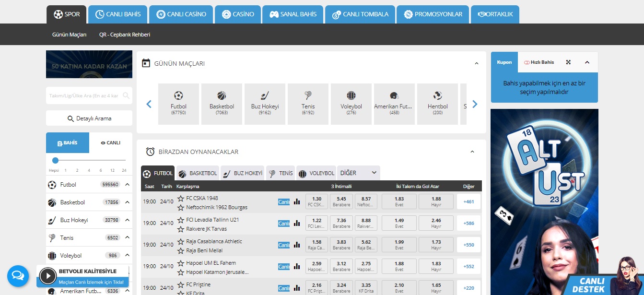Click the Futbol icon in Günün Maçları
This screenshot has height=295, width=644.
tap(178, 95)
